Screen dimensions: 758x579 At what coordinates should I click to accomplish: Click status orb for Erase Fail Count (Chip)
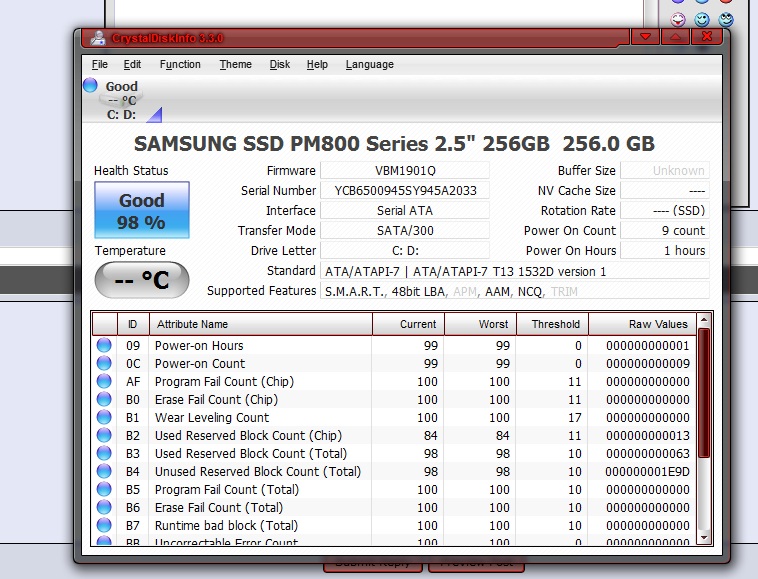104,399
